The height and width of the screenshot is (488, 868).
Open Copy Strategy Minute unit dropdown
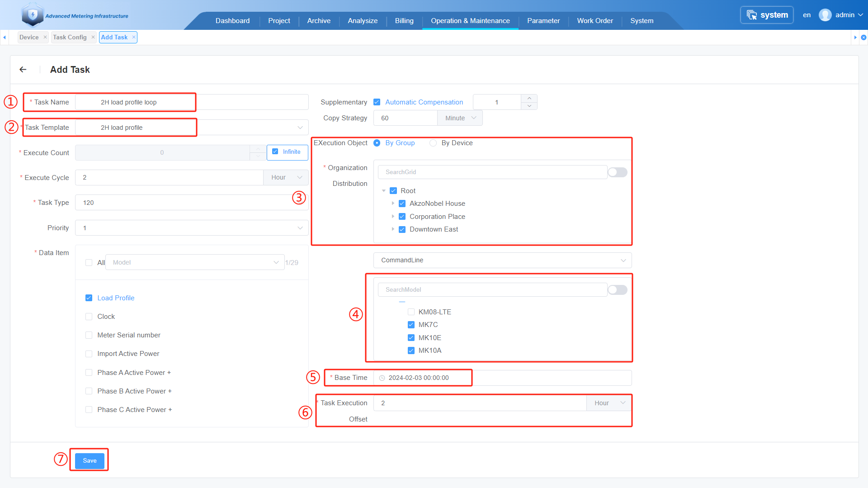pos(460,118)
